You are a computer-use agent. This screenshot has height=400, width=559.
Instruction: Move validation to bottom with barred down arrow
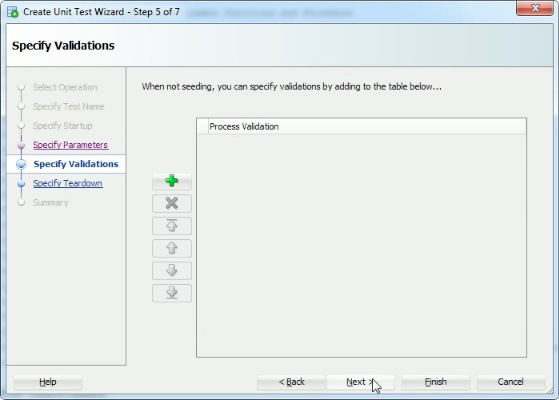(x=171, y=293)
